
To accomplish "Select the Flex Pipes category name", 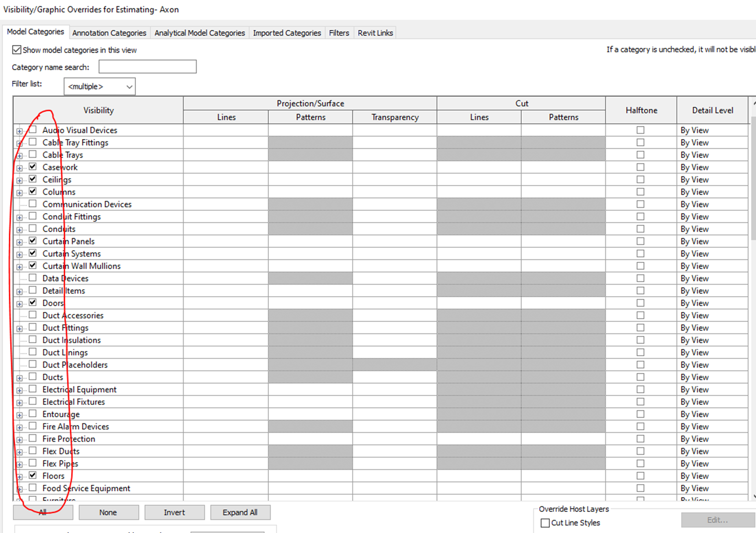I will point(60,464).
